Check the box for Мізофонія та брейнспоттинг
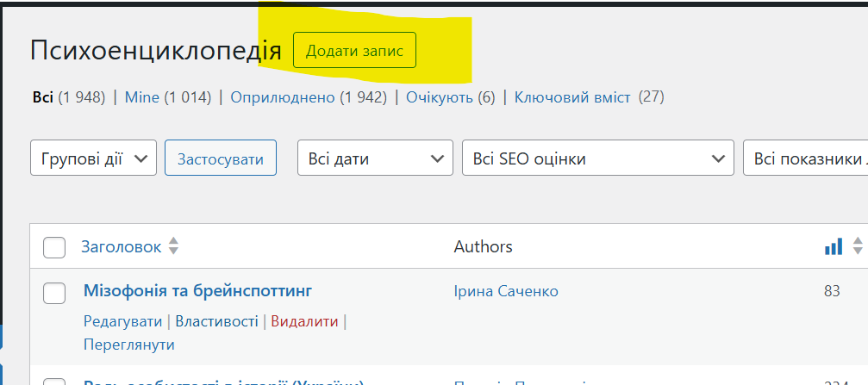The width and height of the screenshot is (868, 385). pyautogui.click(x=54, y=293)
